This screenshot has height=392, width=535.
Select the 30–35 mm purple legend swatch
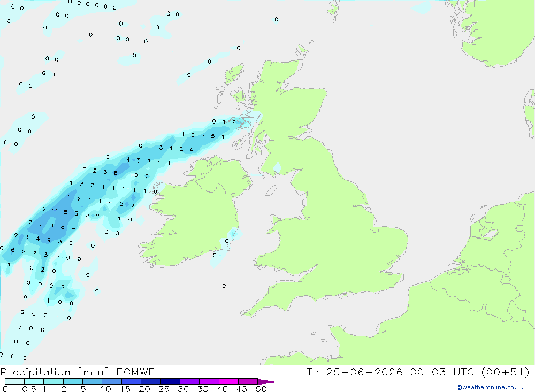click(189, 381)
